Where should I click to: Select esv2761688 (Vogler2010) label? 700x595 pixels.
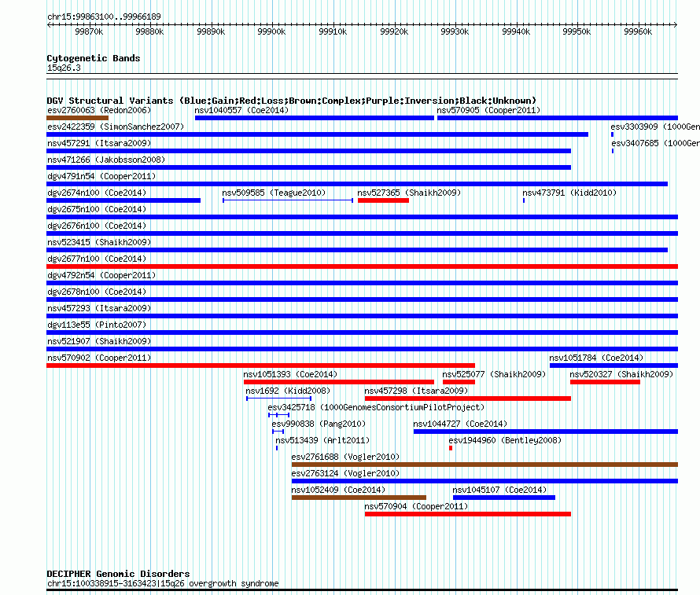point(345,457)
